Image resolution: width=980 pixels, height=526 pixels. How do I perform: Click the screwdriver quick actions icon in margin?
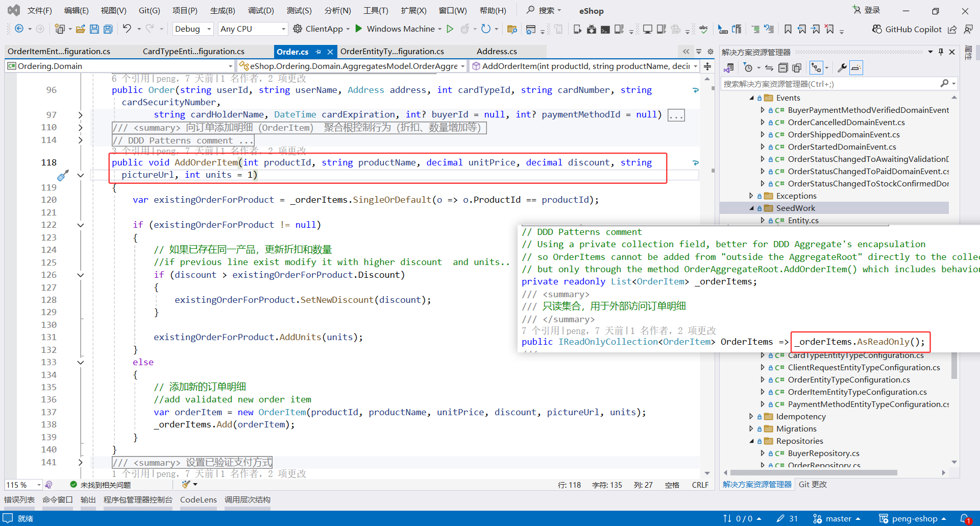(x=63, y=176)
